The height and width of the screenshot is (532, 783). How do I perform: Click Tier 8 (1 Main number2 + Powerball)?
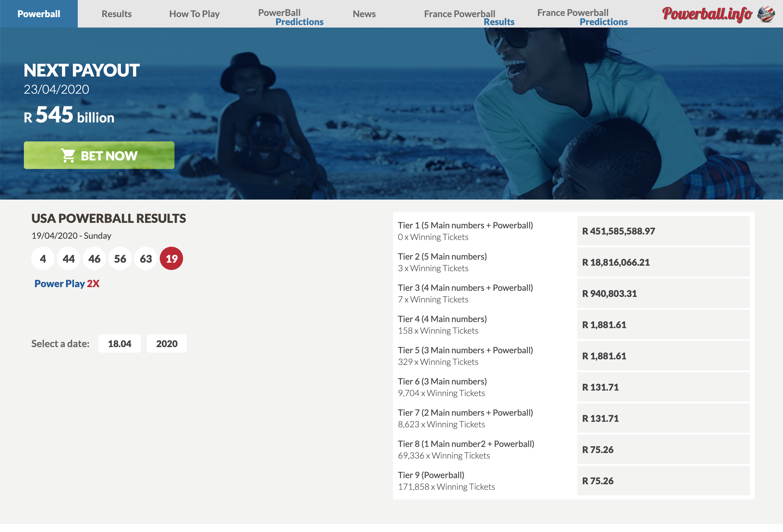pyautogui.click(x=466, y=444)
